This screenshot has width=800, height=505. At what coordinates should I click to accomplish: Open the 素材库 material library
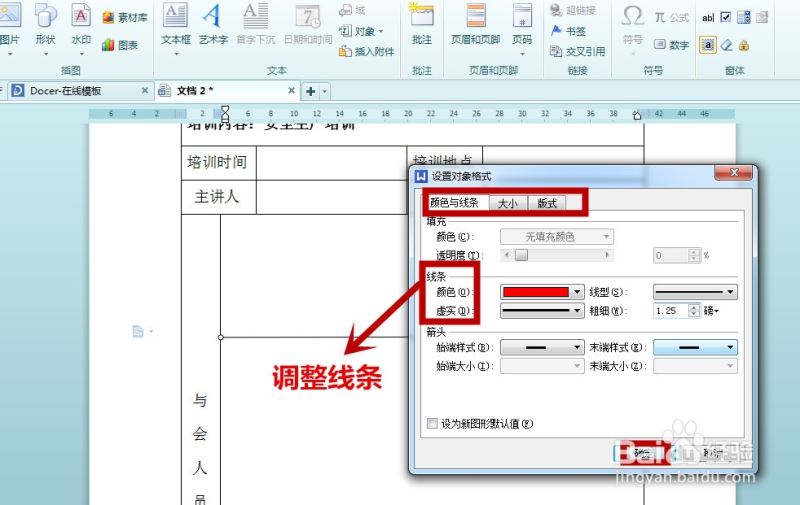coord(125,17)
